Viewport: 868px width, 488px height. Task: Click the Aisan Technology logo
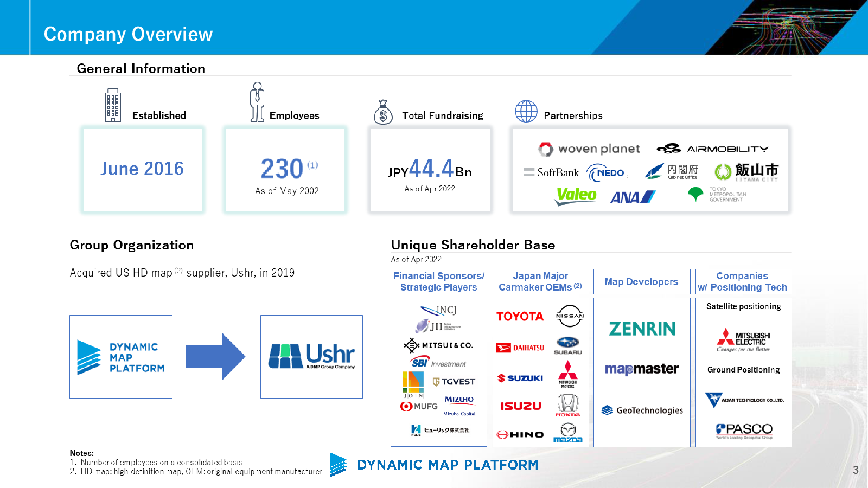(x=744, y=400)
